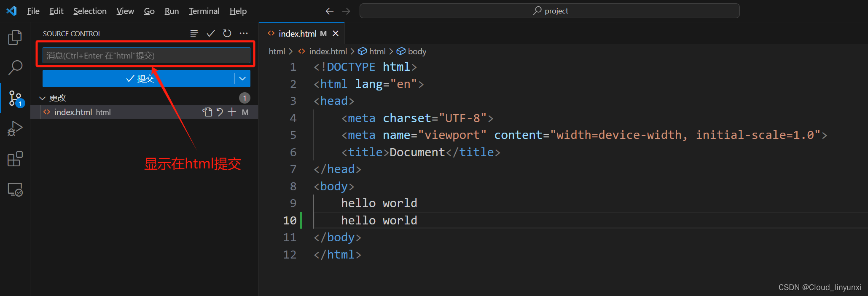
Task: Open the Go menu
Action: click(149, 11)
